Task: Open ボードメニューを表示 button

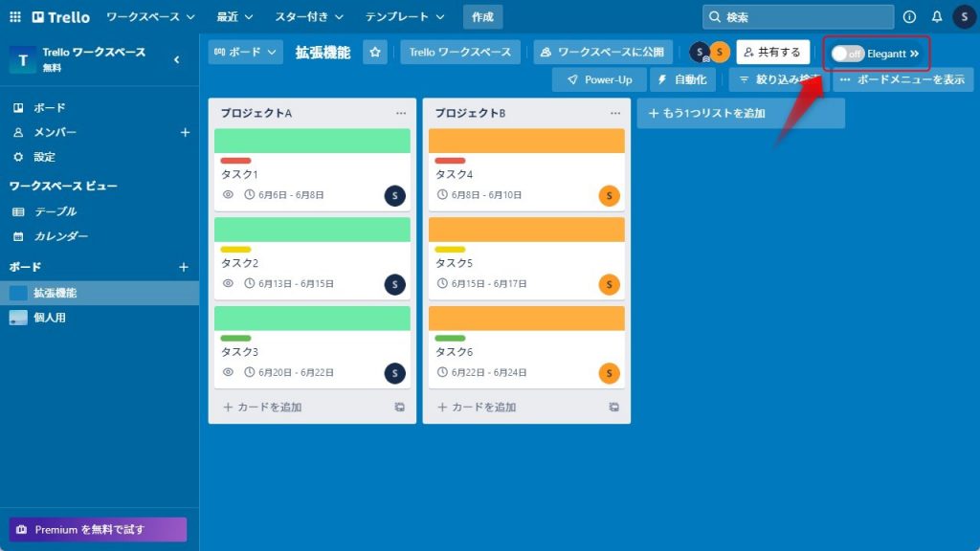Action: coord(903,79)
